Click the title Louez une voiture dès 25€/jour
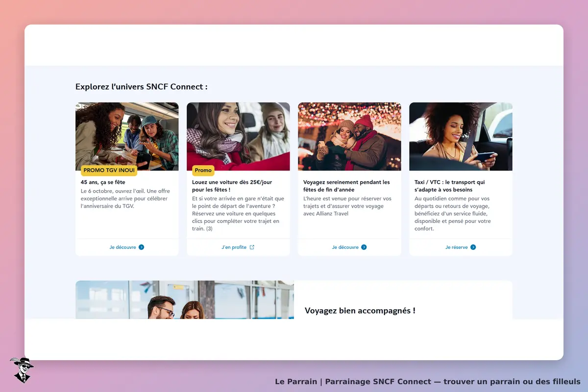 point(232,186)
